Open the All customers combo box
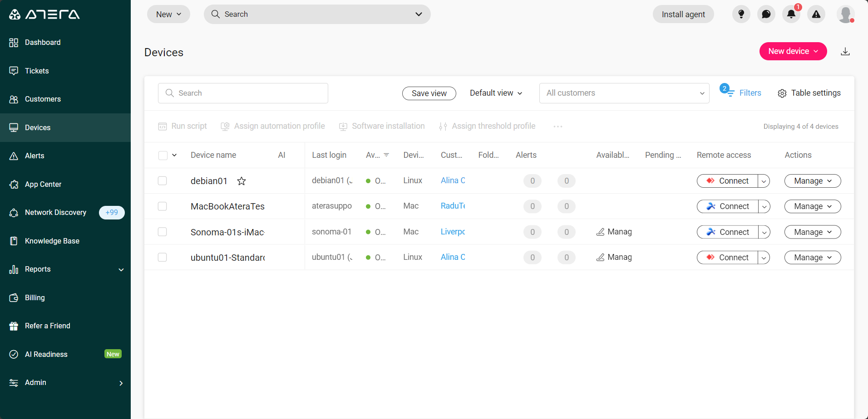The height and width of the screenshot is (419, 868). (624, 93)
